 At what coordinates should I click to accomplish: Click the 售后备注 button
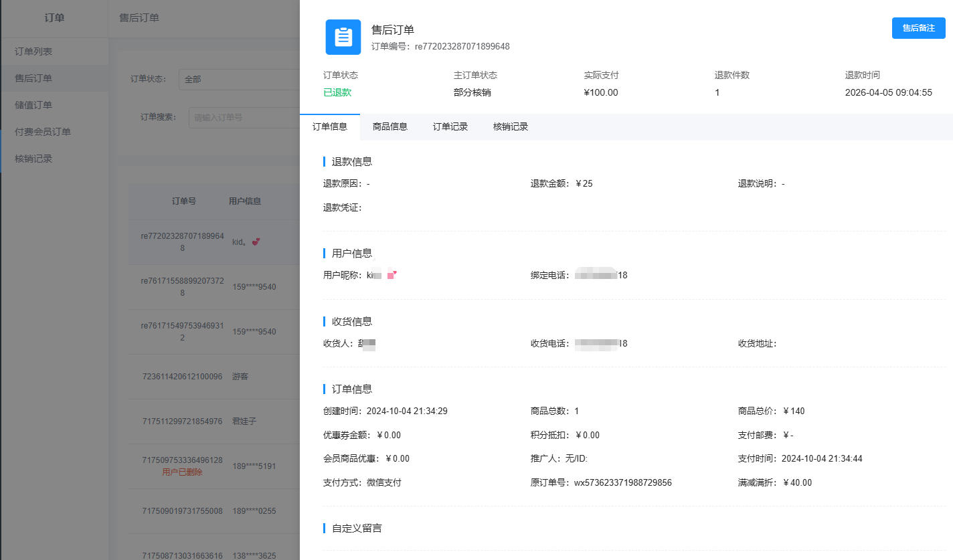coord(918,28)
